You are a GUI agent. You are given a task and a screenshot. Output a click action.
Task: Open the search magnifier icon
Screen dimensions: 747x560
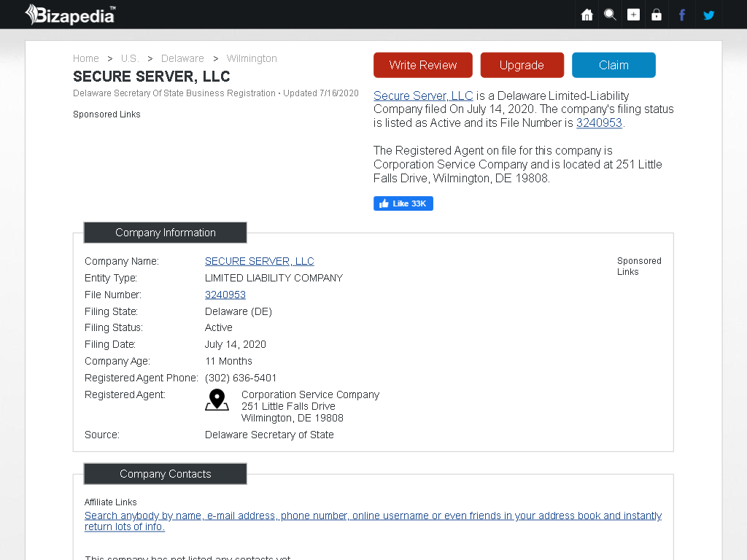(610, 15)
